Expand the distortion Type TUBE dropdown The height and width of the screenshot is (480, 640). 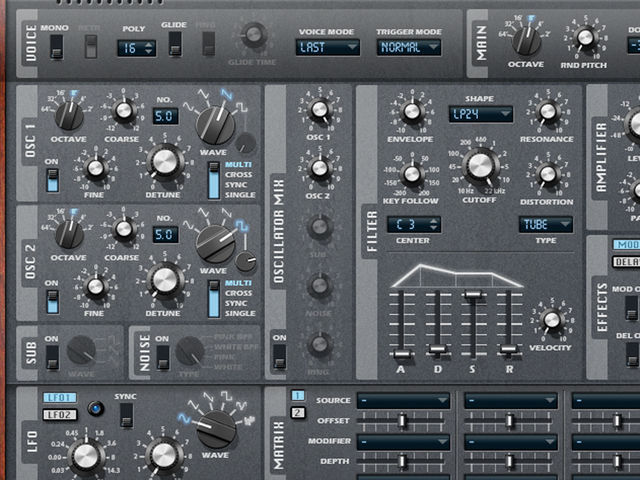click(545, 224)
